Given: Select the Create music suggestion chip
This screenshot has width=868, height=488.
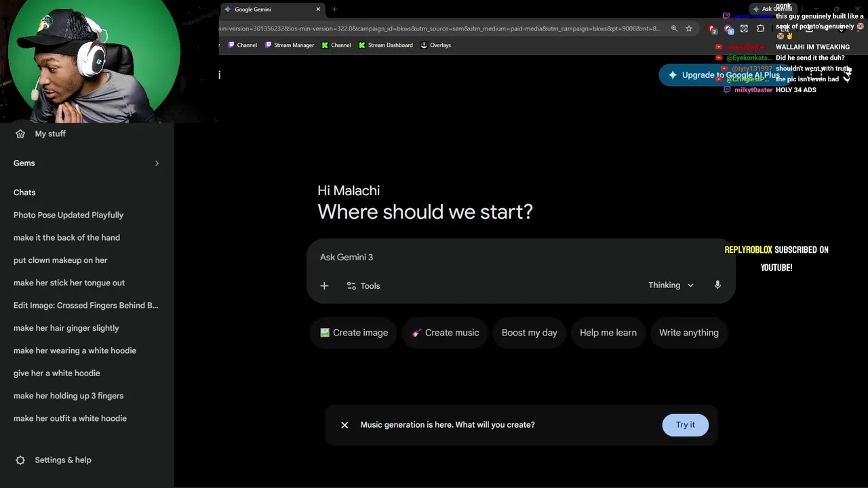Looking at the screenshot, I should point(445,333).
